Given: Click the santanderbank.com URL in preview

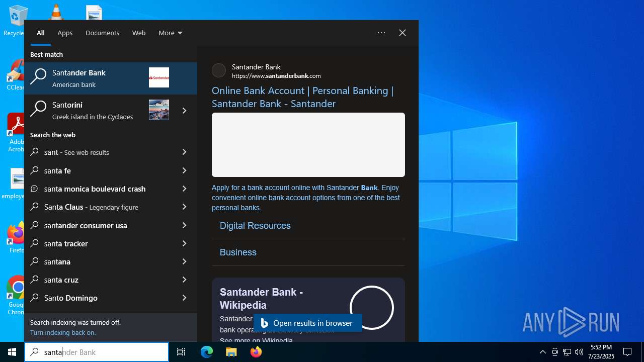Looking at the screenshot, I should 276,76.
